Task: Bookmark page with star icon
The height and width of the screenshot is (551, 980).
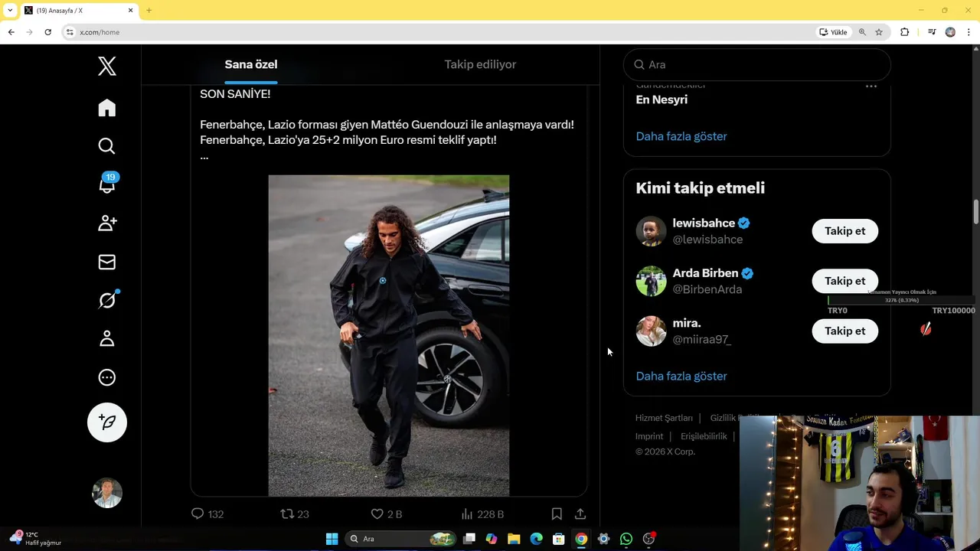Action: 879,32
